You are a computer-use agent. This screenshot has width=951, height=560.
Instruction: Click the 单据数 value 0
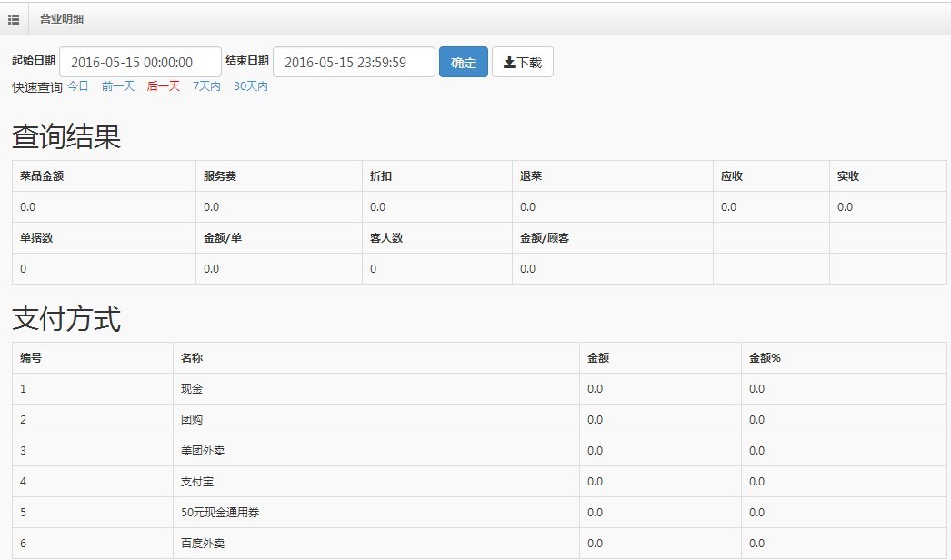(x=23, y=269)
